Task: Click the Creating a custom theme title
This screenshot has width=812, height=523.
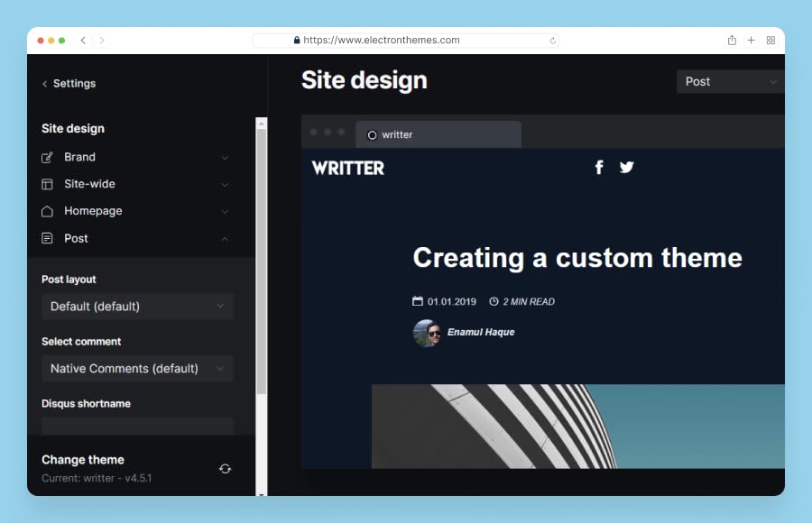Action: tap(577, 257)
